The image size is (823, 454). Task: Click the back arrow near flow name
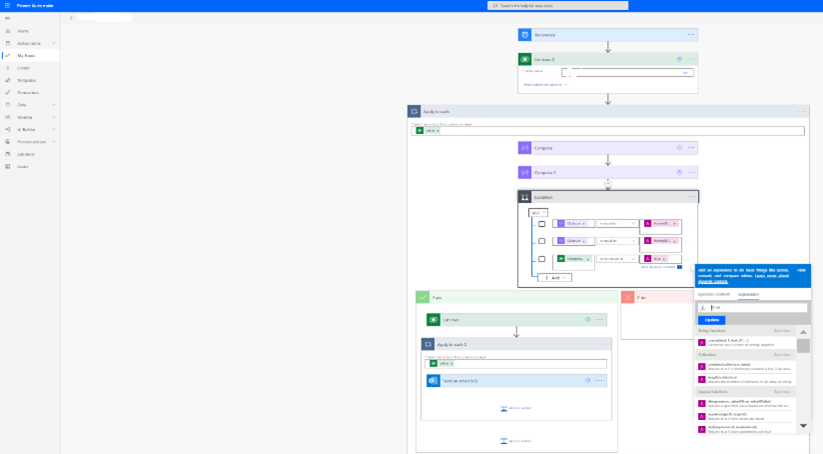pos(71,18)
